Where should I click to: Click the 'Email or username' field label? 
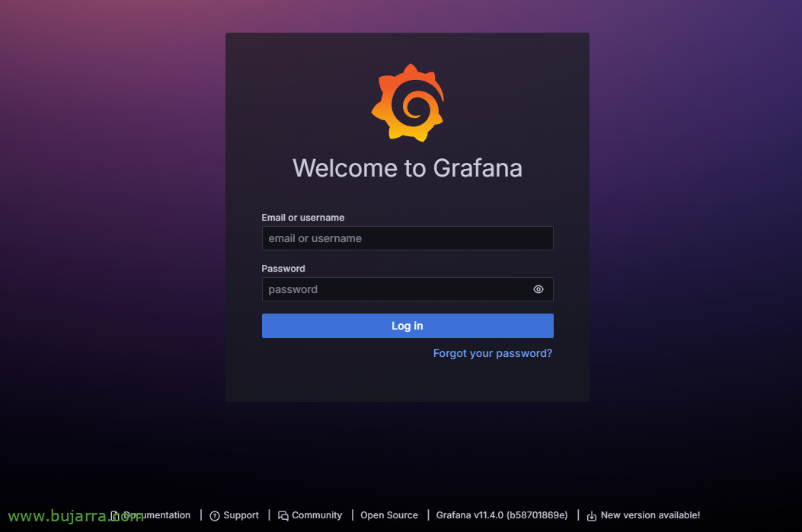tap(303, 217)
